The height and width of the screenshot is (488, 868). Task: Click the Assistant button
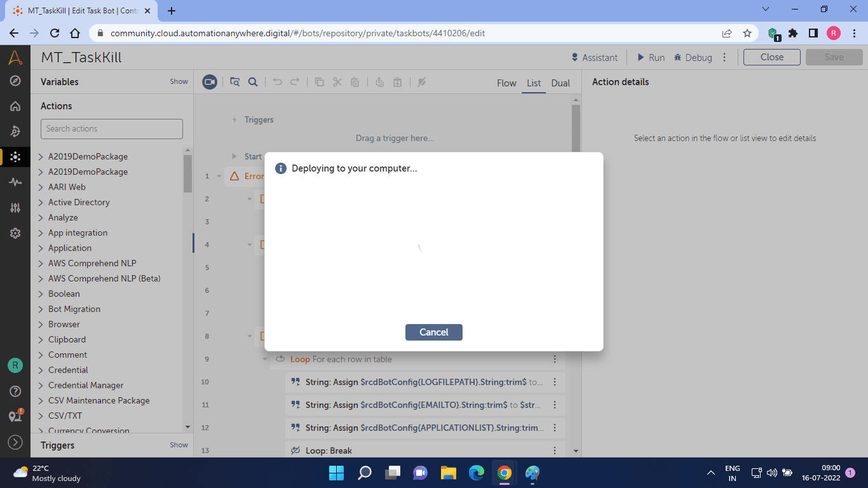point(594,57)
